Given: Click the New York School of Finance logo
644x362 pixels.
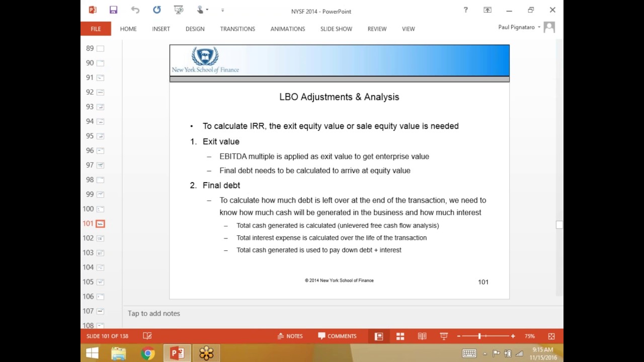Looking at the screenshot, I should click(205, 60).
